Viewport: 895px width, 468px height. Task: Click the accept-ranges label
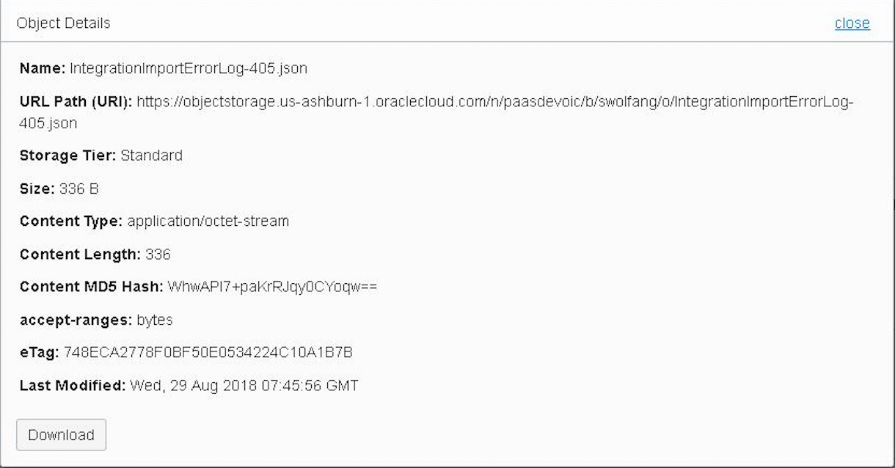[x=75, y=320]
